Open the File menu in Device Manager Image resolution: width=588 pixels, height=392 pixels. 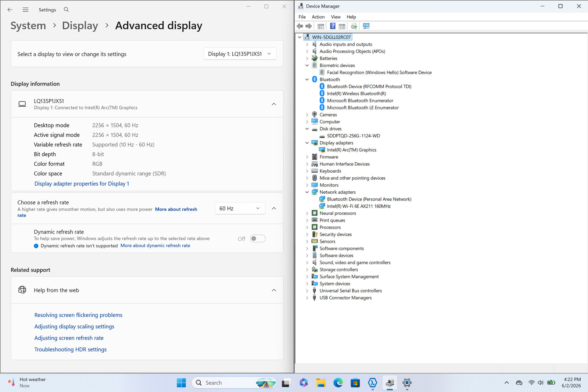302,17
